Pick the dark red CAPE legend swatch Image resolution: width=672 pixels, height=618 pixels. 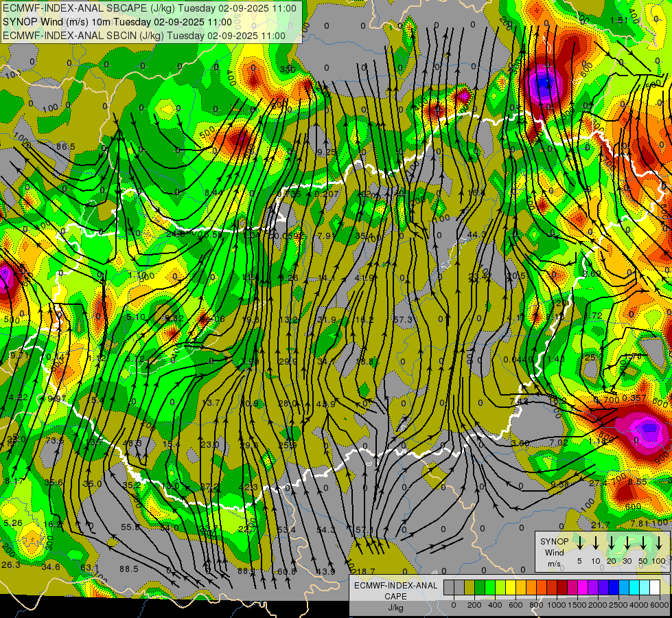pos(562,587)
